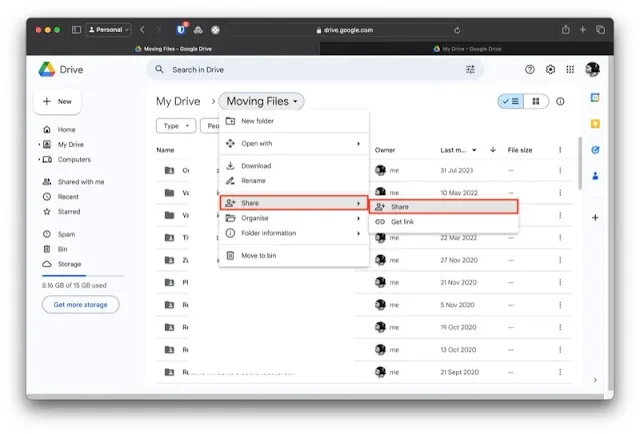This screenshot has width=640, height=434.
Task: Click the New button
Action: (57, 101)
